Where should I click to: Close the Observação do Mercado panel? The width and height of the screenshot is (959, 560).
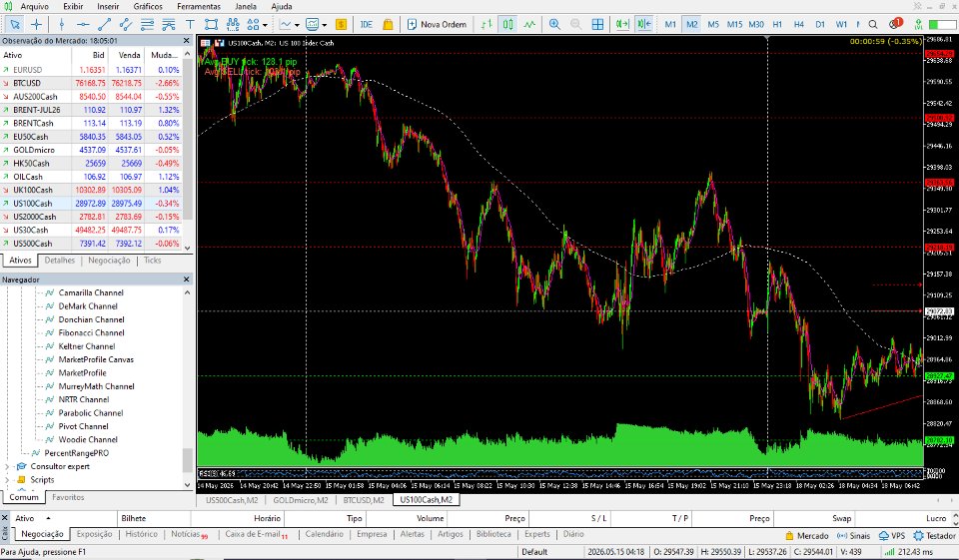(187, 40)
